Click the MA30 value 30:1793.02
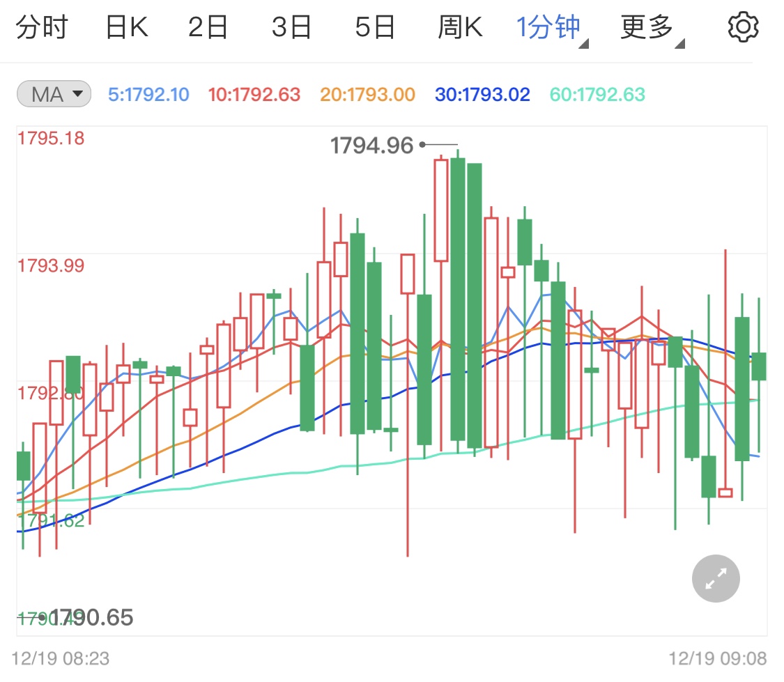The width and height of the screenshot is (784, 682). coord(482,95)
